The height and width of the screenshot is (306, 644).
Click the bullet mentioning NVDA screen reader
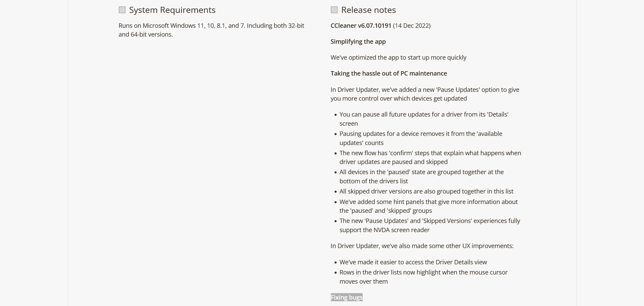429,225
